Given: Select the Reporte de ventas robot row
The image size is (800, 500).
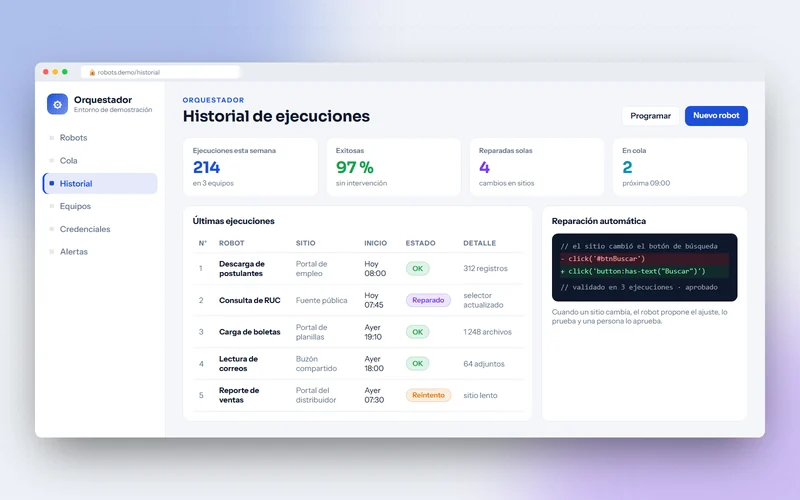Looking at the screenshot, I should (x=358, y=395).
